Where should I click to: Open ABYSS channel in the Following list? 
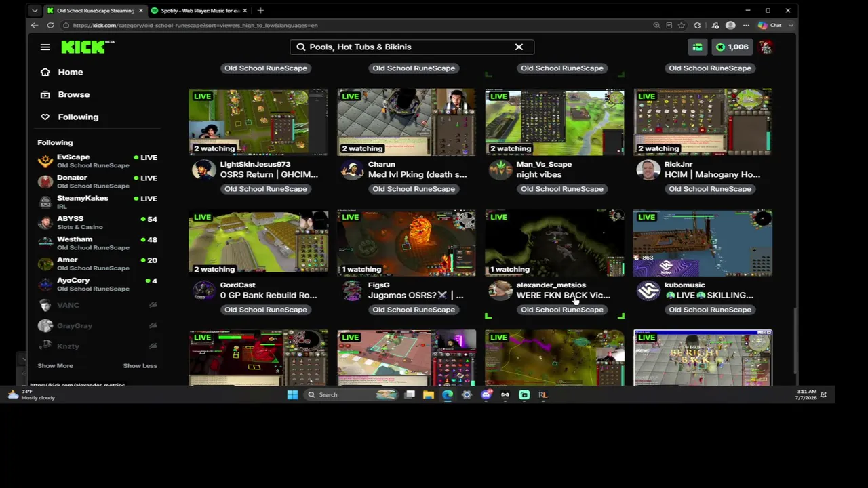coord(98,222)
